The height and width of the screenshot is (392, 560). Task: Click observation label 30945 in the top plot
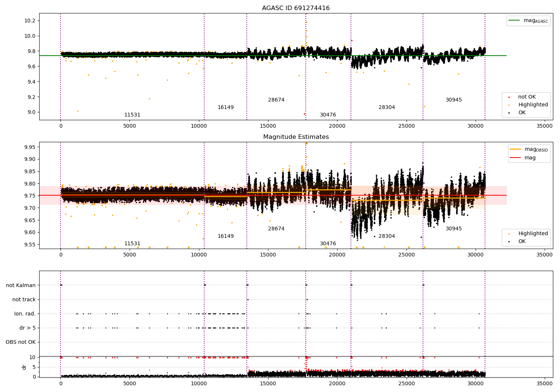454,100
